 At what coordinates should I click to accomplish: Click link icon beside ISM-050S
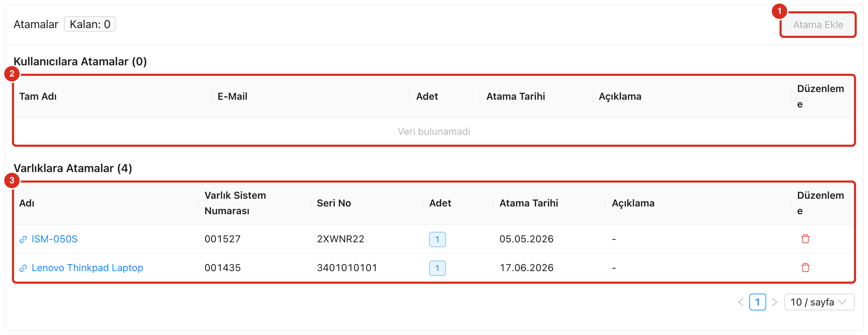click(x=23, y=239)
